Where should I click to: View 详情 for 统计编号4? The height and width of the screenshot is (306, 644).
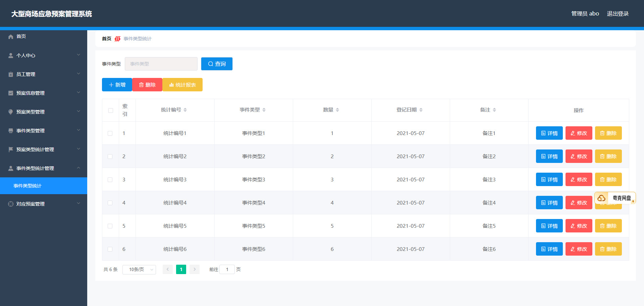(549, 203)
